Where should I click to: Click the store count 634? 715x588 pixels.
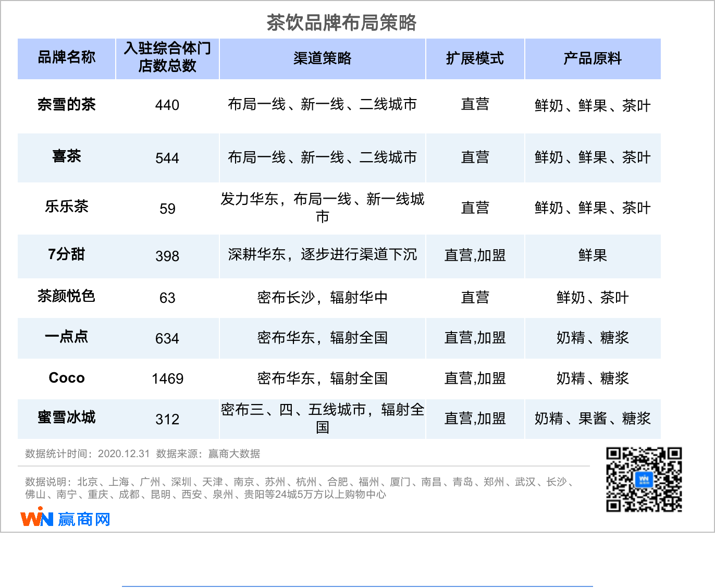point(167,339)
